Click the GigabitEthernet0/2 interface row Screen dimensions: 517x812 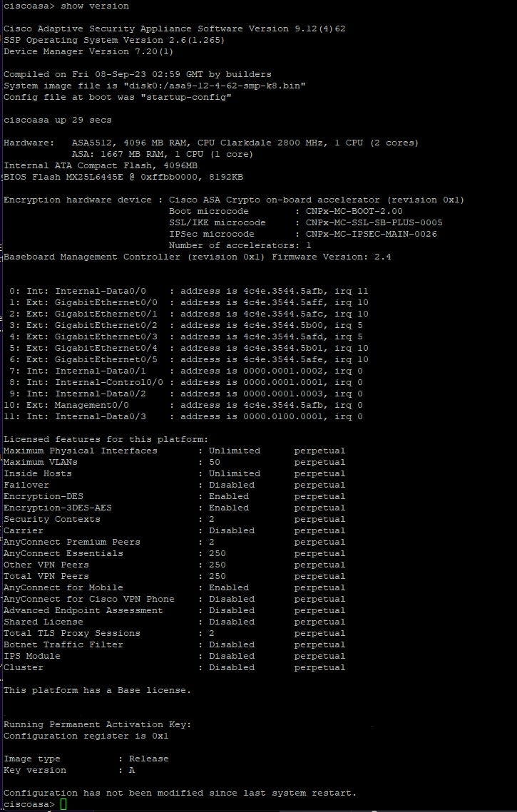(186, 325)
